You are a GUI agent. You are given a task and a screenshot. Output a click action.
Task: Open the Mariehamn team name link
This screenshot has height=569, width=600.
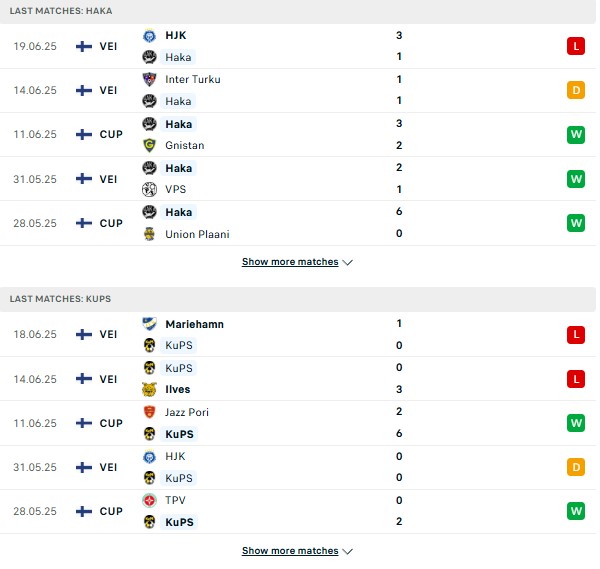(x=194, y=324)
